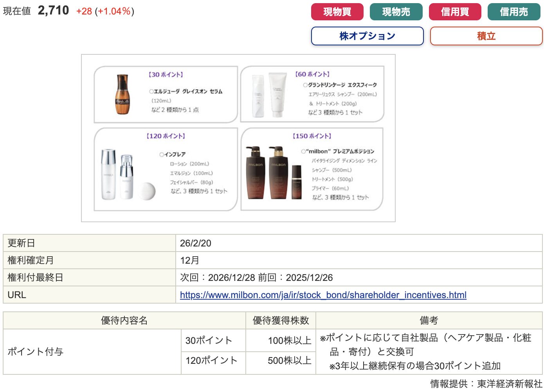Image resolution: width=544 pixels, height=392 pixels.
Task: Click the 現物買 button
Action: (337, 12)
